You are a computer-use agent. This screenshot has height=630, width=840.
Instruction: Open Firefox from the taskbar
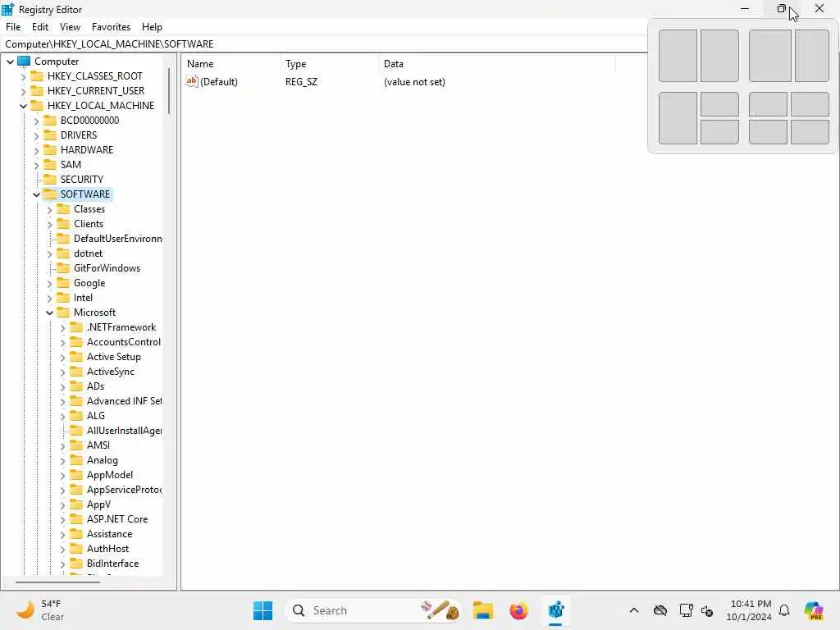click(518, 610)
